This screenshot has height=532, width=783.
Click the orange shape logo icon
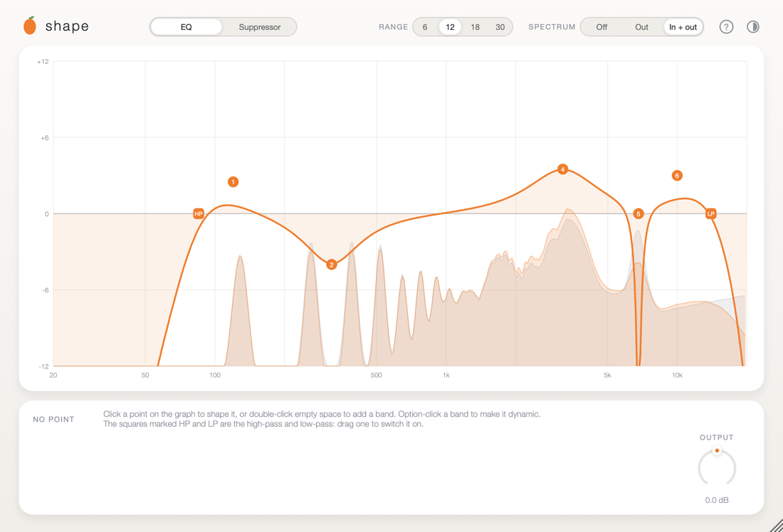30,26
